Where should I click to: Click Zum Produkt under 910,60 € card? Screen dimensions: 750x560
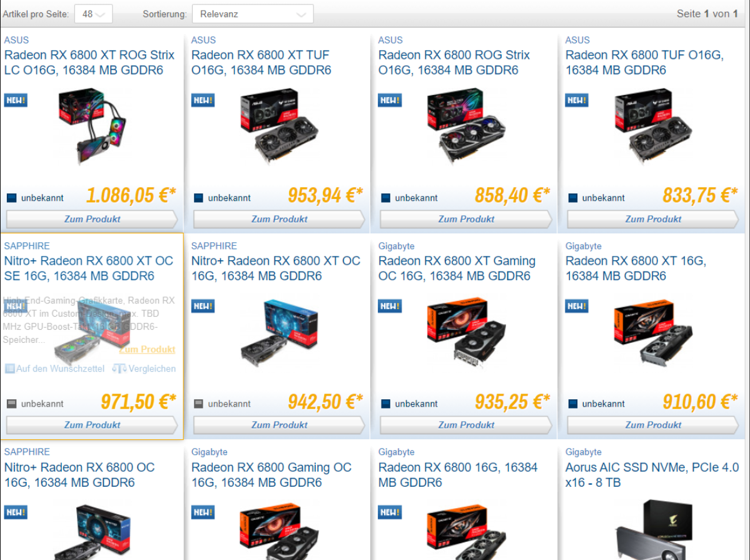(x=654, y=425)
